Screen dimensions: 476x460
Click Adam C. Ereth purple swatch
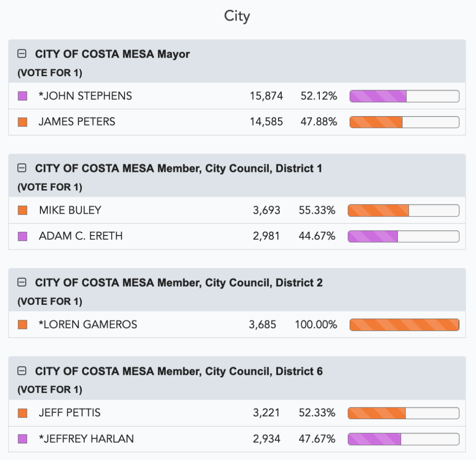[x=22, y=237]
